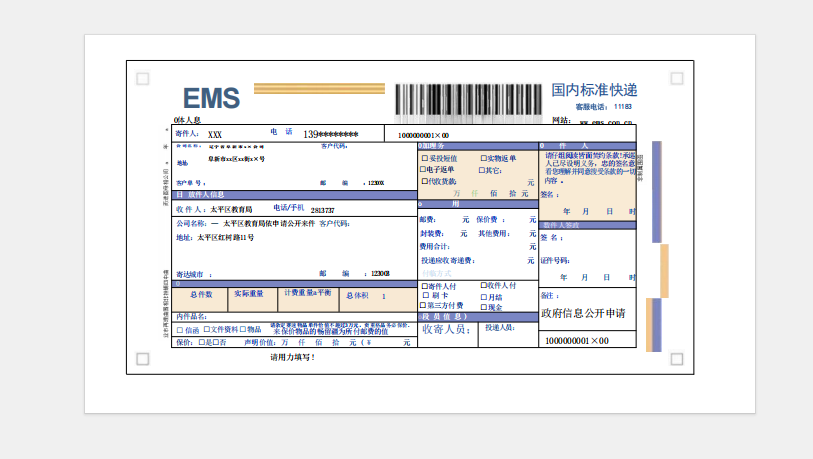Click the sender name XXX
This screenshot has height=459, width=813.
[215, 134]
